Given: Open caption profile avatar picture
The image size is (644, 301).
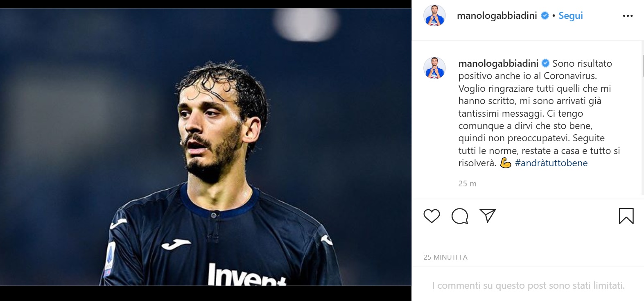Looking at the screenshot, I should point(434,68).
